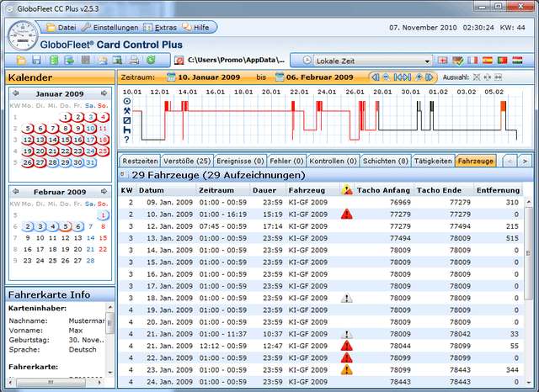539x392 pixels.
Task: Collapse the 29 Fahrzeuge group header
Action: click(x=123, y=175)
